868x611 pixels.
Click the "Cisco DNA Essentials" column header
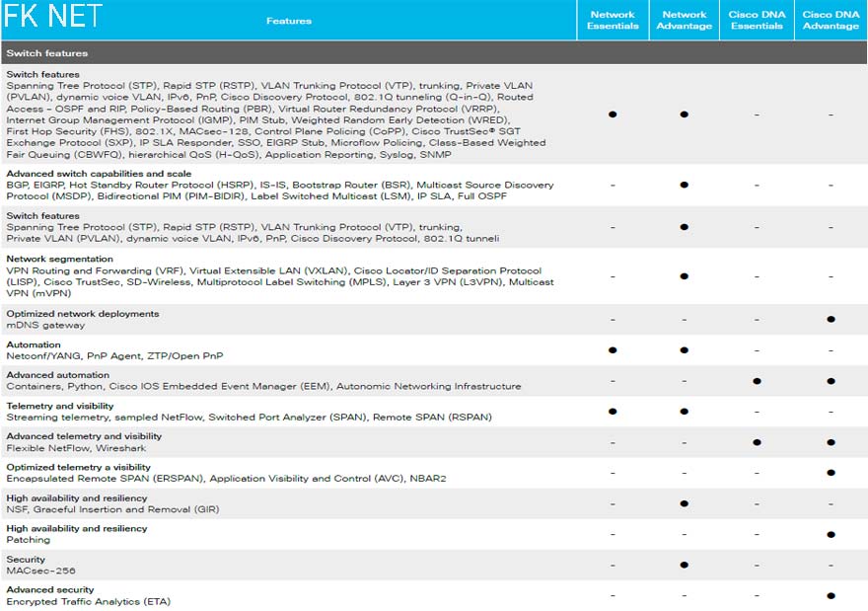pos(757,20)
